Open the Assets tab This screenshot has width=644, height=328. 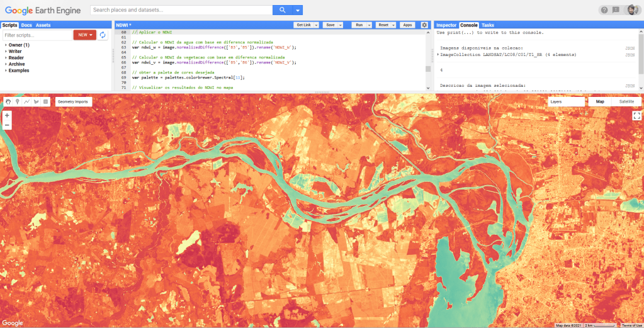(43, 25)
